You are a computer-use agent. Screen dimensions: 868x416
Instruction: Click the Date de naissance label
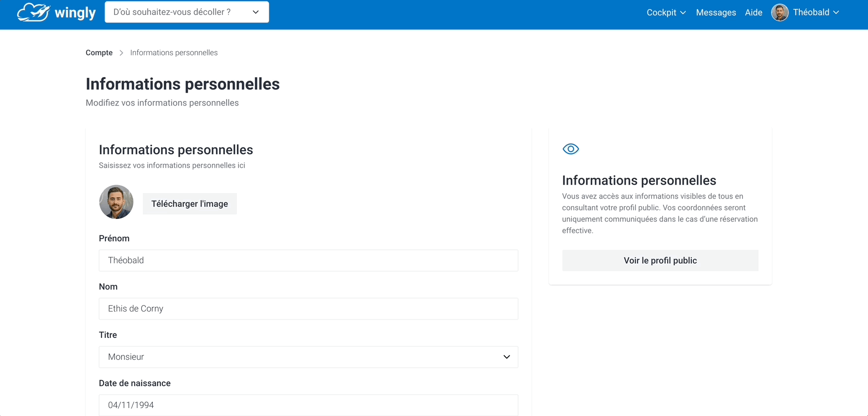135,383
